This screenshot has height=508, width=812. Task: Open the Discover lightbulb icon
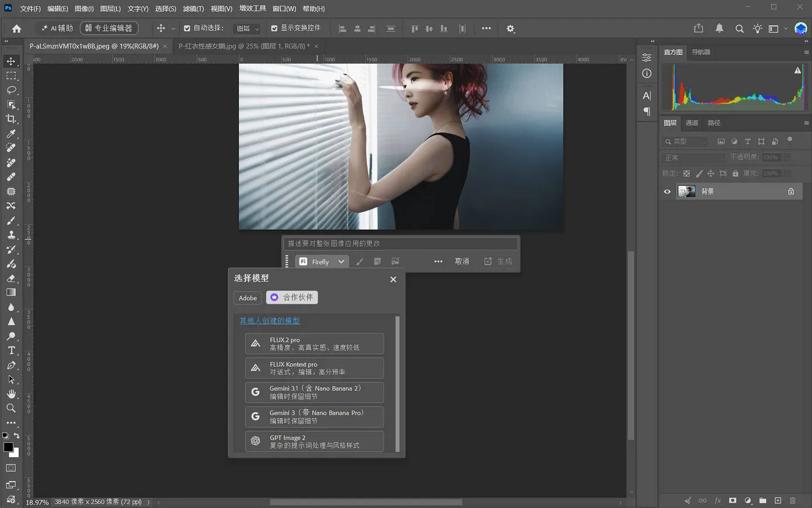pos(758,29)
